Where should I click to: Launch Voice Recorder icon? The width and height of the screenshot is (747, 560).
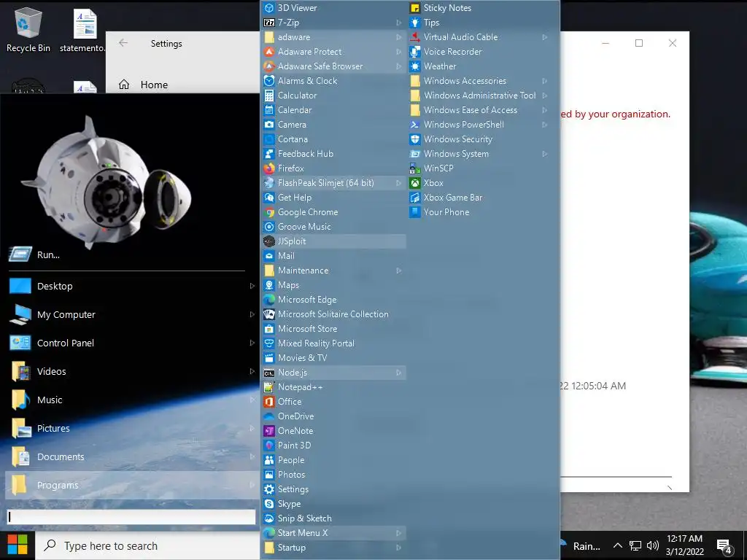point(415,52)
